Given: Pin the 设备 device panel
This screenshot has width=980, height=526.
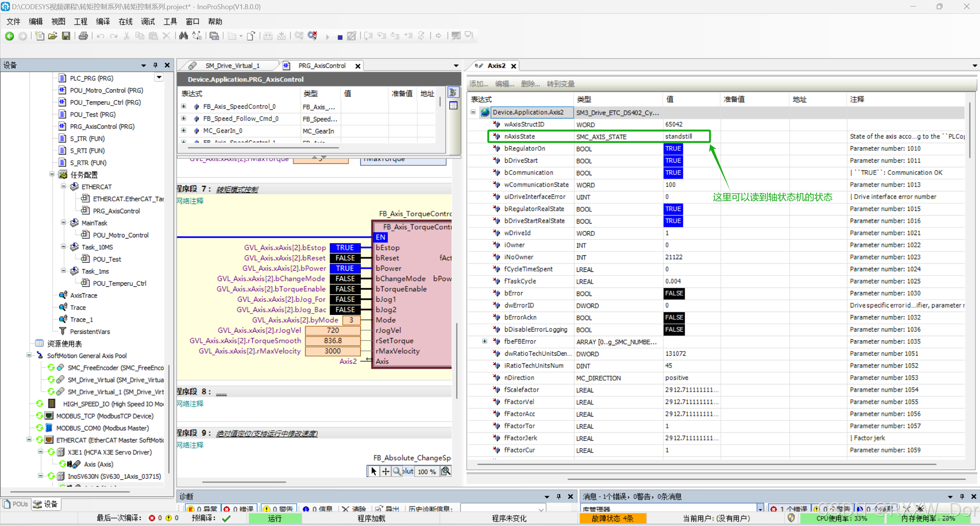Looking at the screenshot, I should 155,65.
